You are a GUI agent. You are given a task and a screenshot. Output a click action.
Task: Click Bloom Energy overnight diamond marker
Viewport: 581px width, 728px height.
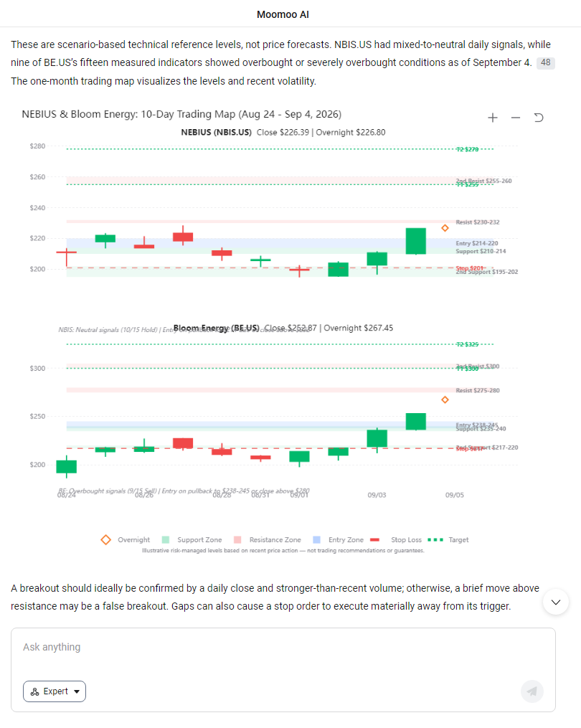(445, 400)
